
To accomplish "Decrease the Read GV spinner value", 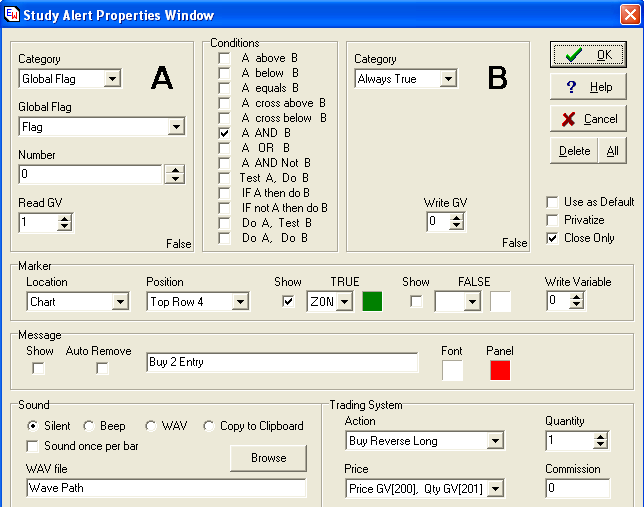I will pyautogui.click(x=64, y=227).
